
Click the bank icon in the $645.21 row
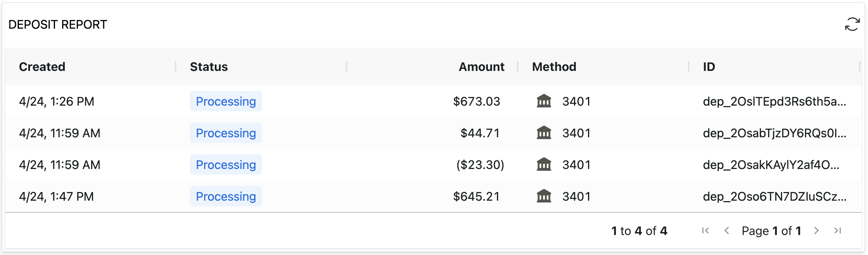click(x=544, y=196)
